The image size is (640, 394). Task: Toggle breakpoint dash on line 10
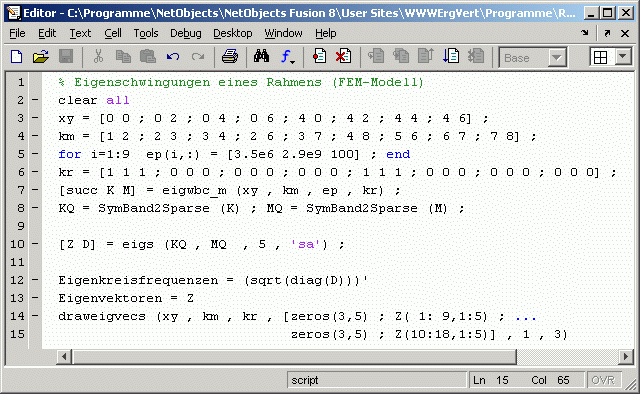pos(35,244)
